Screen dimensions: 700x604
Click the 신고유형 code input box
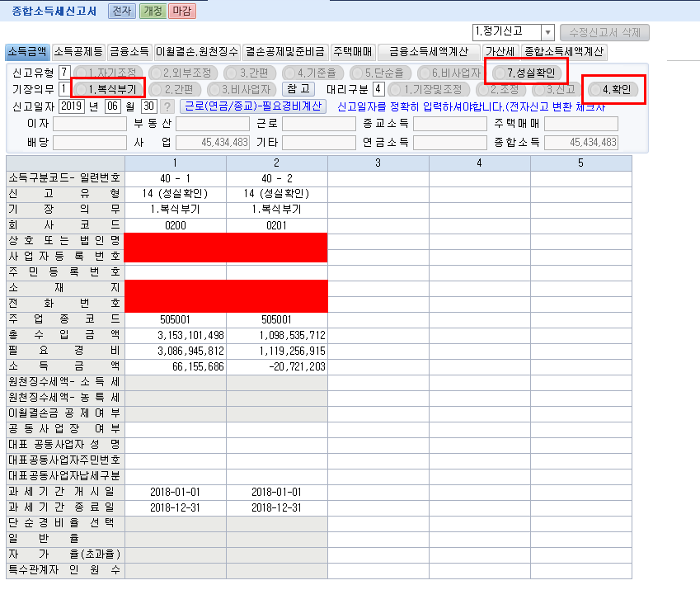click(64, 73)
